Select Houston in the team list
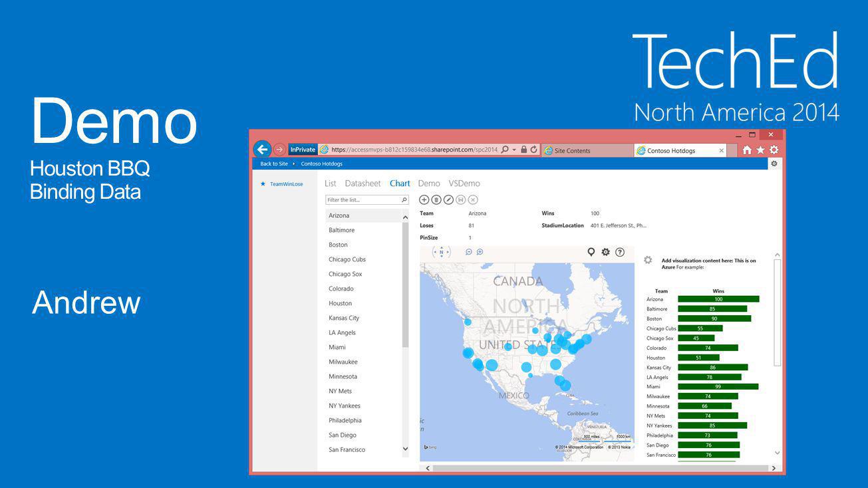This screenshot has width=868, height=488. pos(363,303)
